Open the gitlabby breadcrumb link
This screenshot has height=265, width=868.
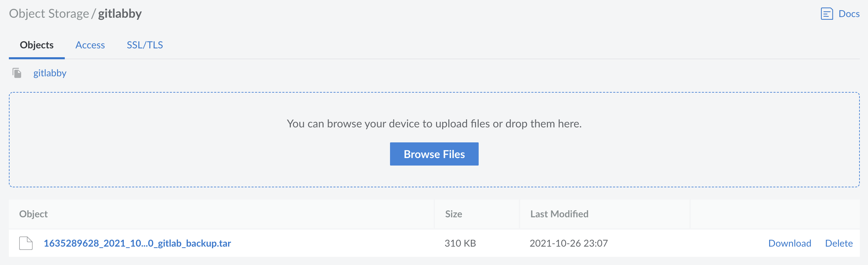[50, 73]
